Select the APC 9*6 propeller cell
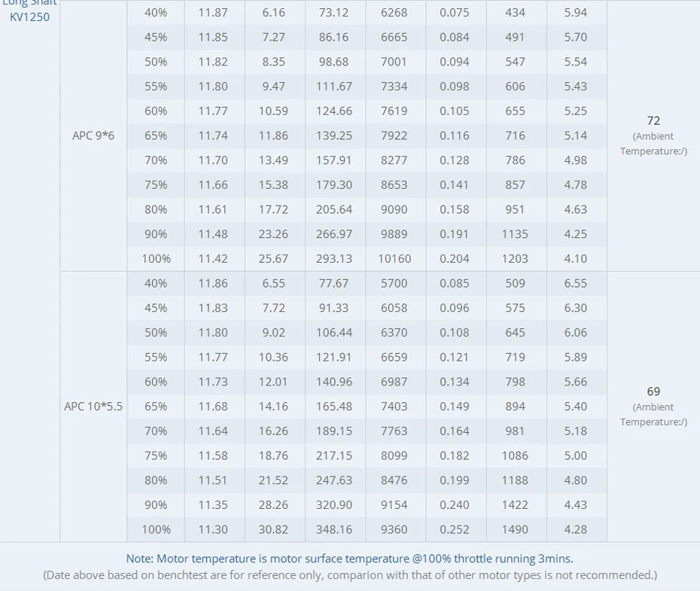The height and width of the screenshot is (591, 700). pyautogui.click(x=93, y=136)
